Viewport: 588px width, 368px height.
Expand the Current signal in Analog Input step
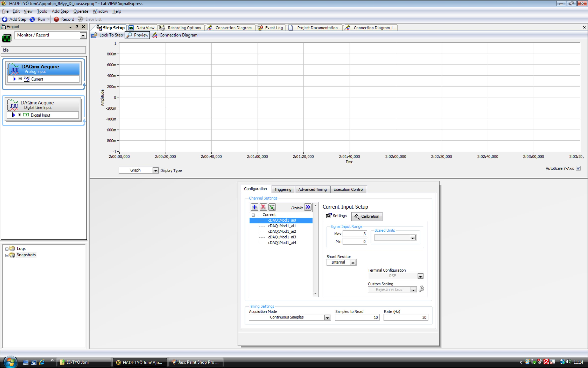point(20,79)
